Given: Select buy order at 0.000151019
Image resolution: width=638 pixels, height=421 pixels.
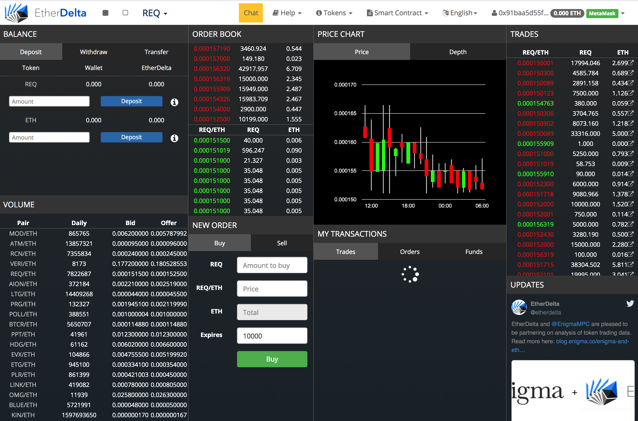Looking at the screenshot, I should pyautogui.click(x=251, y=151).
